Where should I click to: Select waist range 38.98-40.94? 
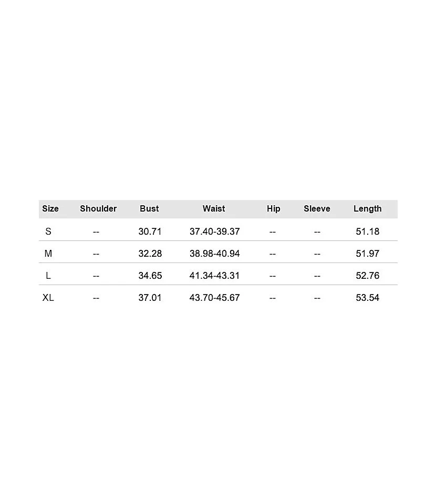214,254
